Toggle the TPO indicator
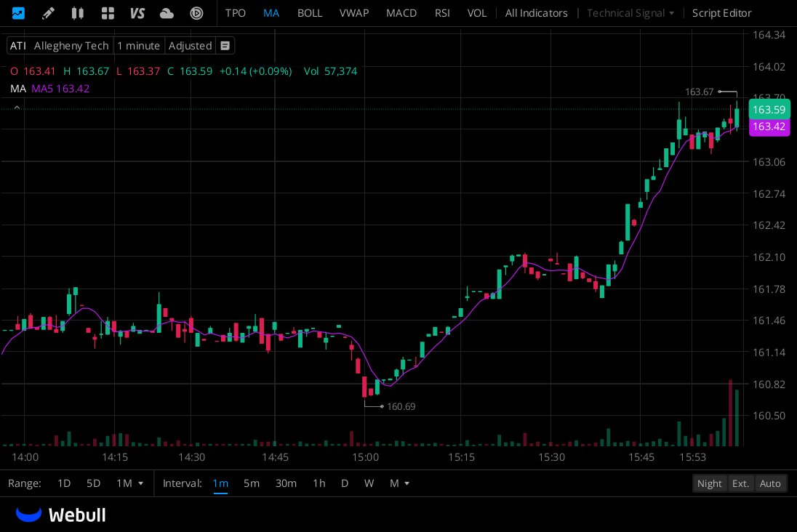Screen dimensions: 797x532 (x=236, y=13)
